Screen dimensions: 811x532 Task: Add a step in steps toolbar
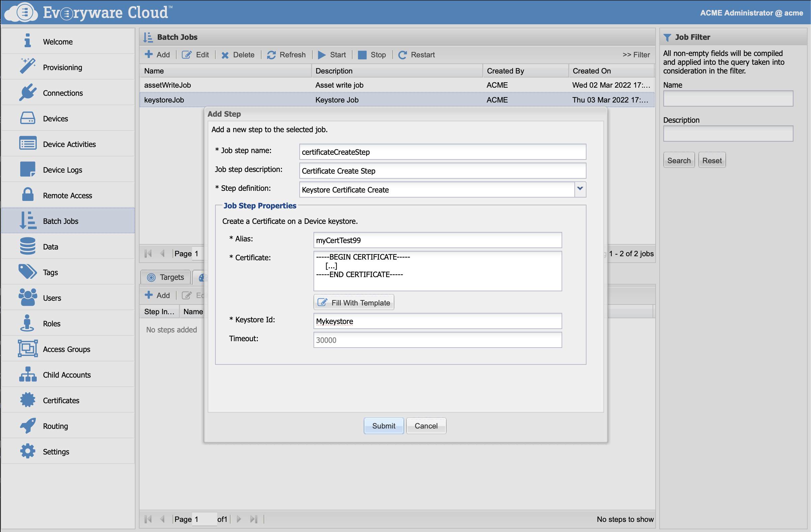click(157, 295)
